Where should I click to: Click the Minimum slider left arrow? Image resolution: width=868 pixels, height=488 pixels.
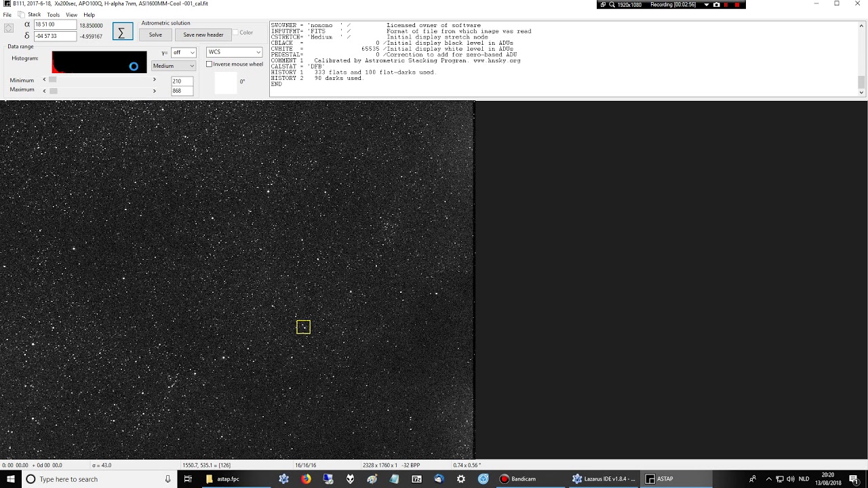click(45, 80)
